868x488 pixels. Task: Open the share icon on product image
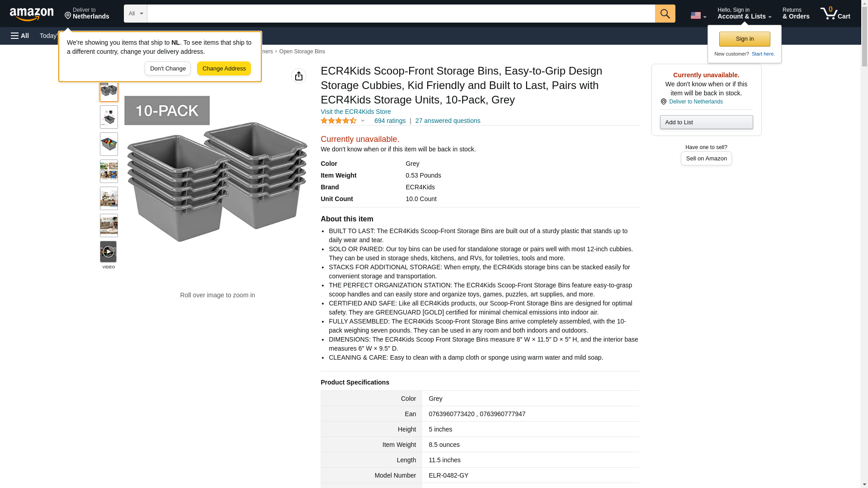click(298, 76)
